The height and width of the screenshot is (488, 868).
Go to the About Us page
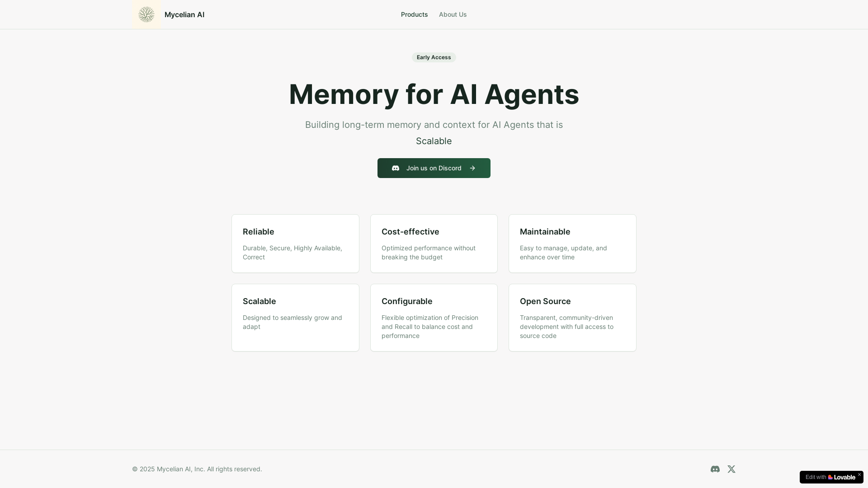click(453, 14)
